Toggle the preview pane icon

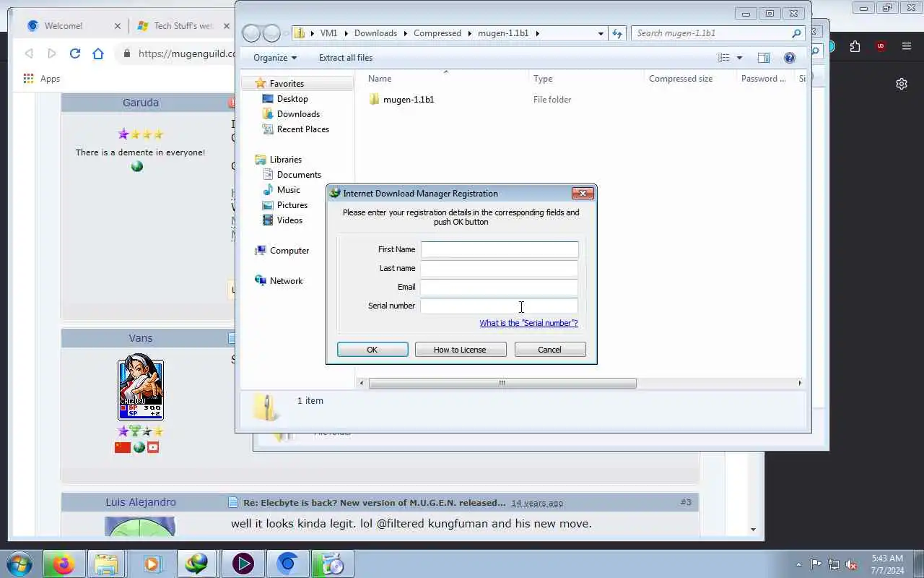click(x=764, y=58)
